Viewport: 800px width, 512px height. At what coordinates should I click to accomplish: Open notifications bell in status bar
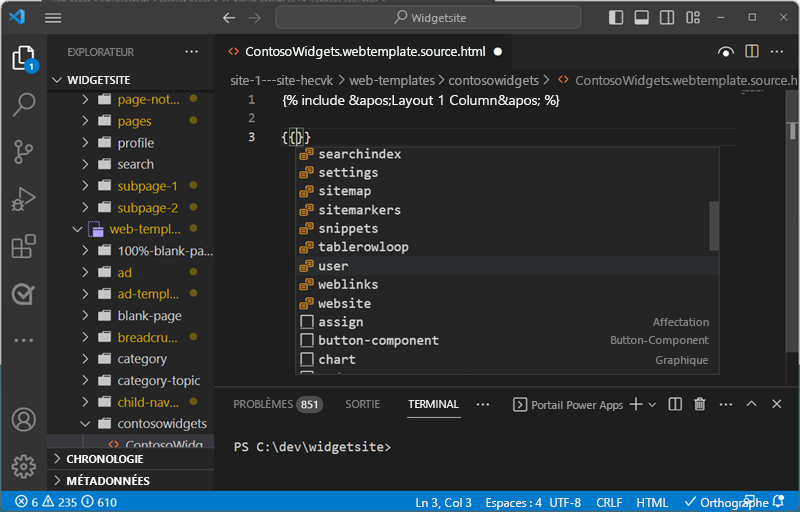point(779,502)
